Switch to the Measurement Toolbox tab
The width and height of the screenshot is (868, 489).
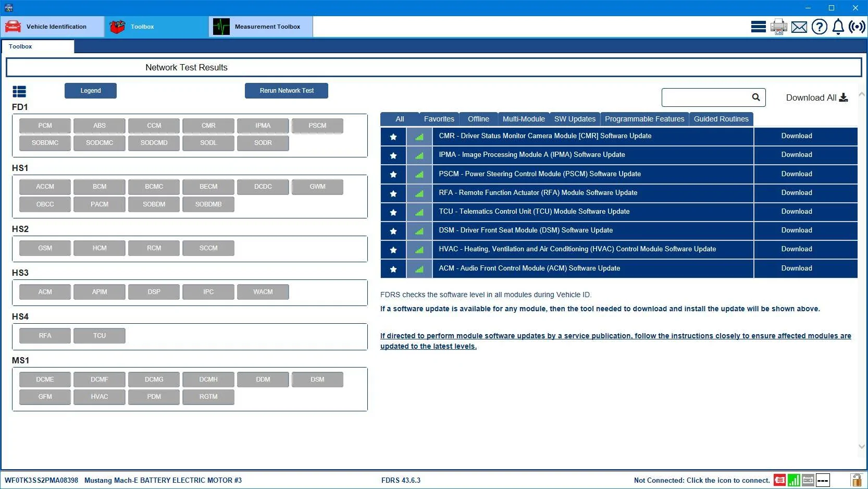[x=261, y=27]
